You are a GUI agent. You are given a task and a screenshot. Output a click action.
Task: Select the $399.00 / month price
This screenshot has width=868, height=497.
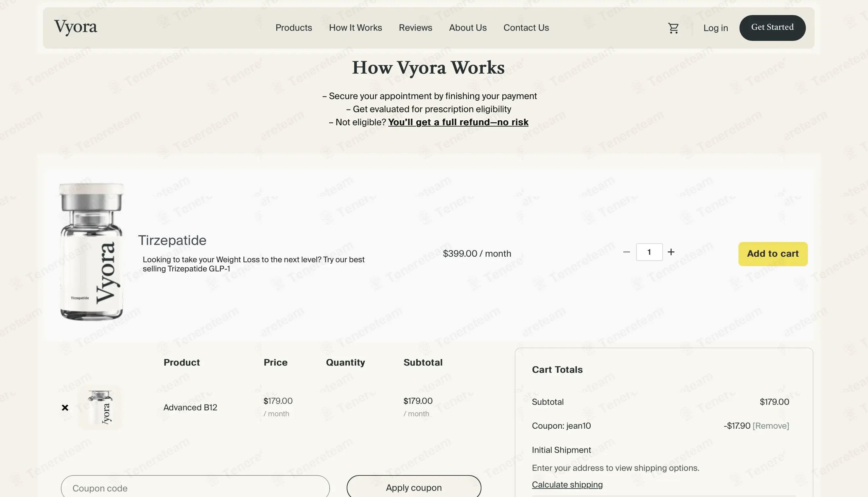tap(477, 254)
